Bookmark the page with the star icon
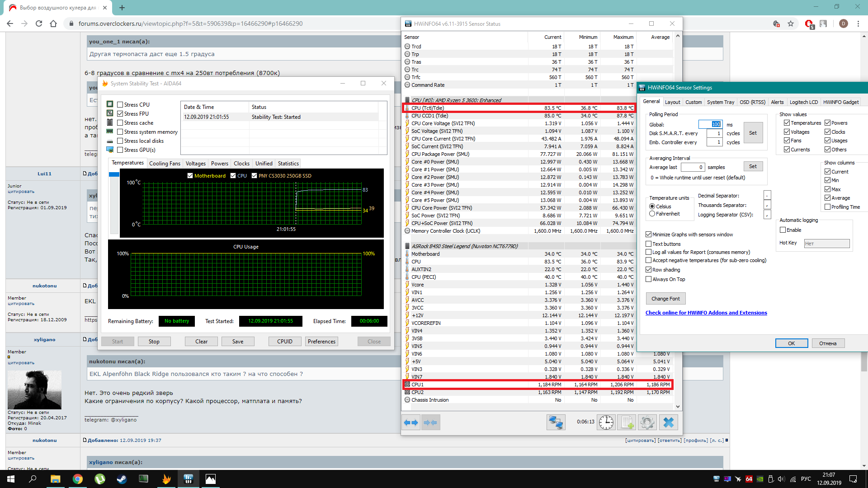 (x=791, y=23)
